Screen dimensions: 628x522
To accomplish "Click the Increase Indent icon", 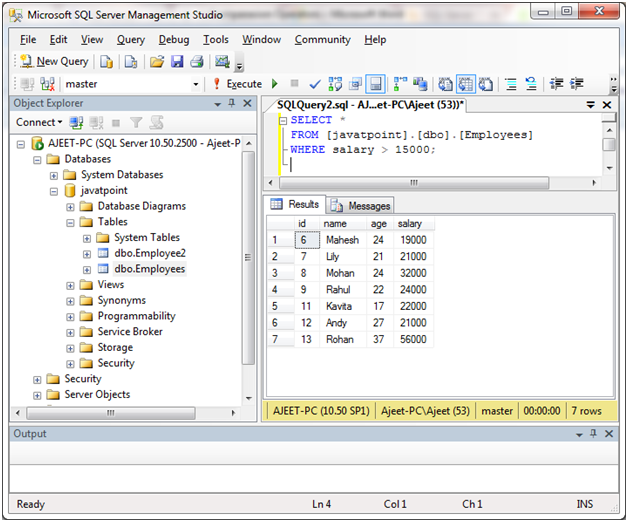I will click(x=577, y=84).
